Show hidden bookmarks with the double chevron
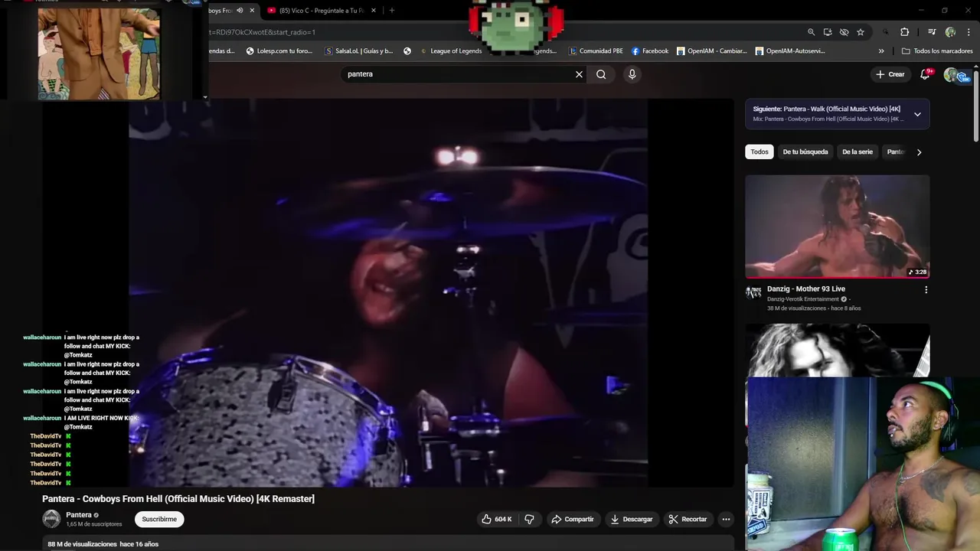This screenshot has width=980, height=551. tap(881, 51)
